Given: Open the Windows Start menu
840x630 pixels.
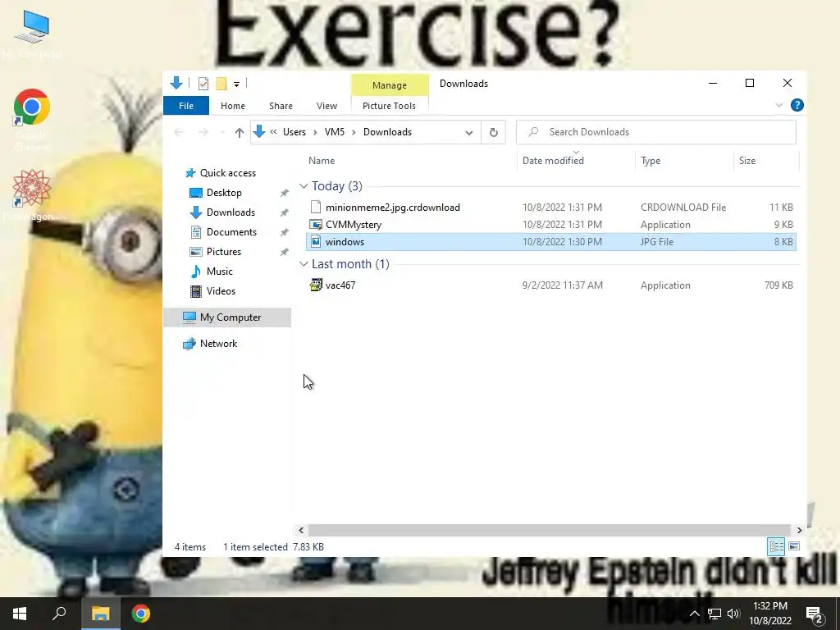Looking at the screenshot, I should pos(20,614).
